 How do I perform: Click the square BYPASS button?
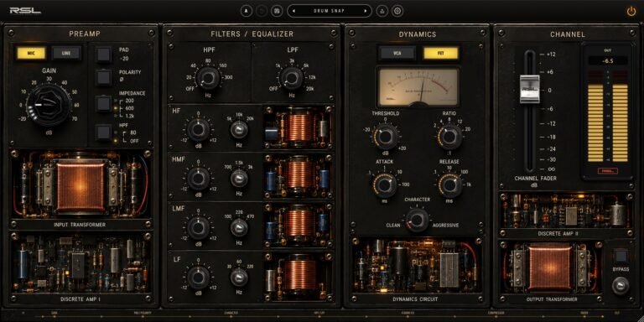[621, 257]
